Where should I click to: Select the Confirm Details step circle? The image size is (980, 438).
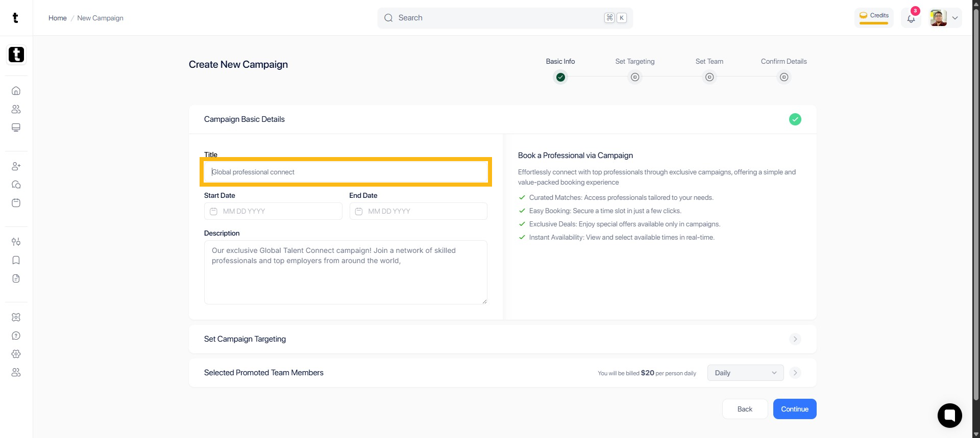pyautogui.click(x=783, y=77)
